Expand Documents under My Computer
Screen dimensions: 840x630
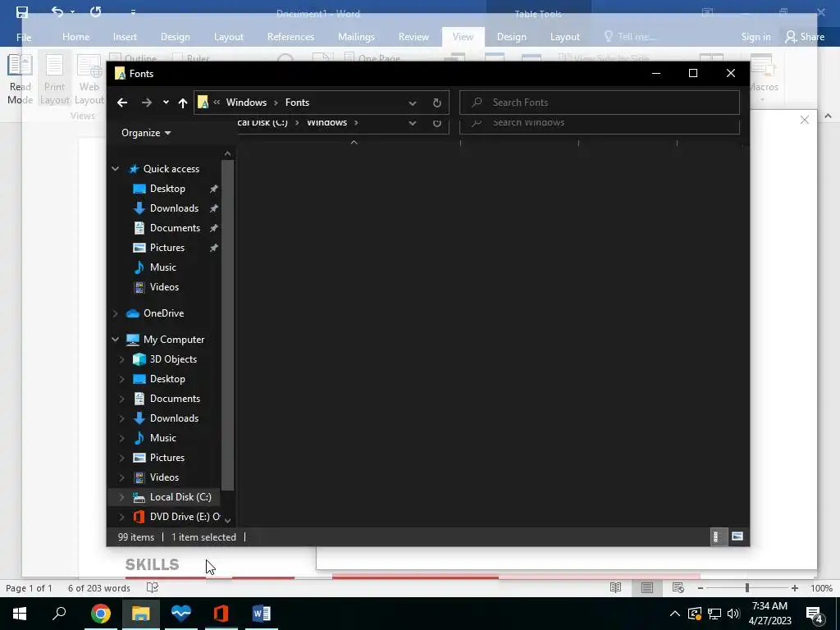pyautogui.click(x=121, y=399)
